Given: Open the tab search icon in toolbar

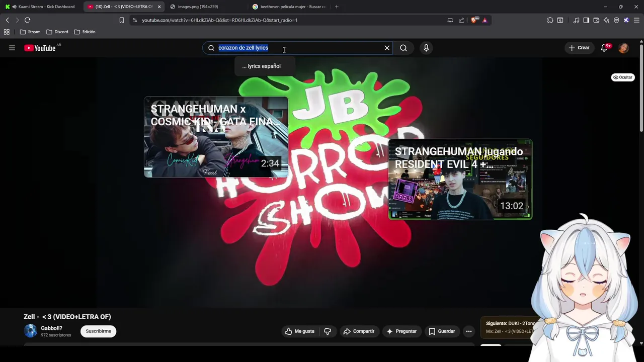Looking at the screenshot, I should pyautogui.click(x=560, y=20).
